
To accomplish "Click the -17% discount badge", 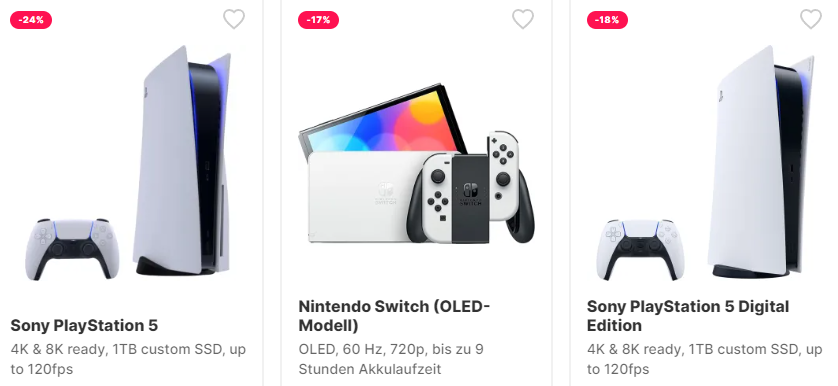I will pyautogui.click(x=319, y=20).
